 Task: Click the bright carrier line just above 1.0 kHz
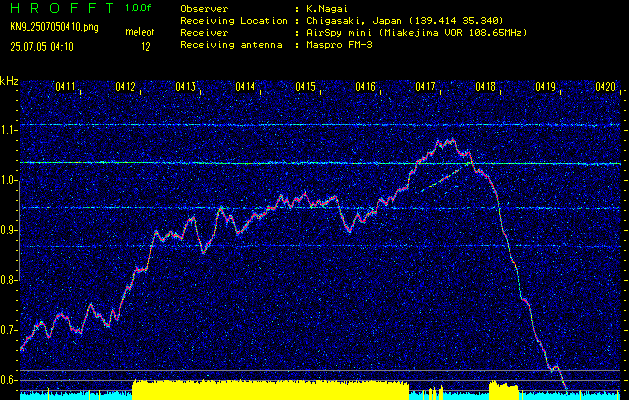click(x=320, y=163)
